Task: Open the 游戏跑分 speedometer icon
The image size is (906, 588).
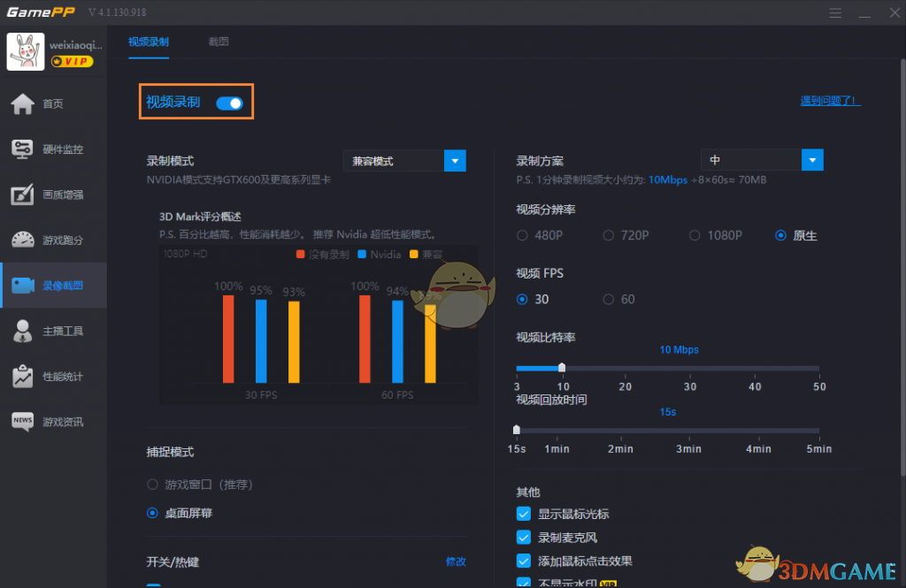Action: pyautogui.click(x=22, y=240)
